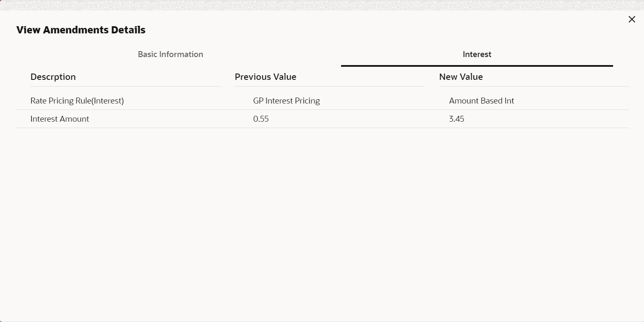Click the 3.45 new interest amount
Screen dimensions: 644x322
coord(457,119)
